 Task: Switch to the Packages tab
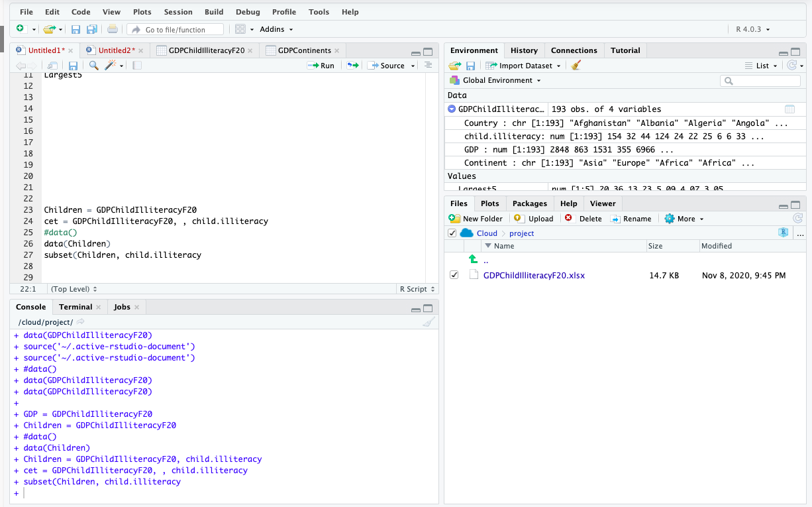pyautogui.click(x=529, y=203)
